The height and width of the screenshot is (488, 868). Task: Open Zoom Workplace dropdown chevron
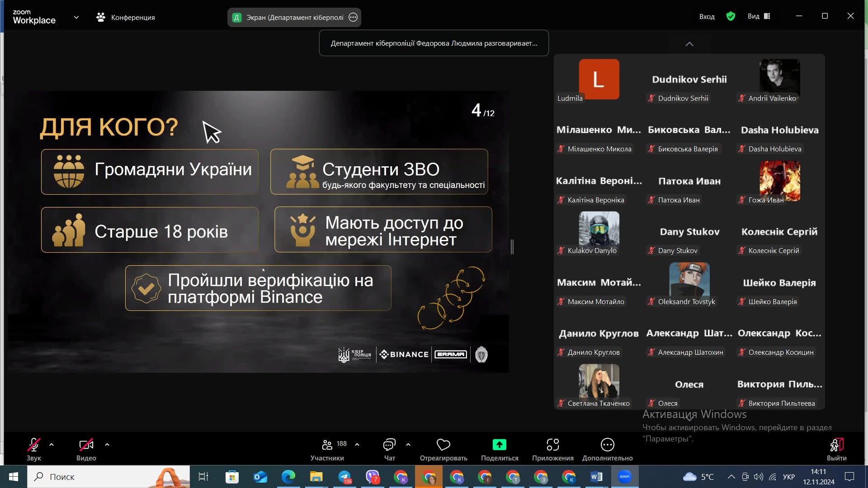tap(76, 18)
